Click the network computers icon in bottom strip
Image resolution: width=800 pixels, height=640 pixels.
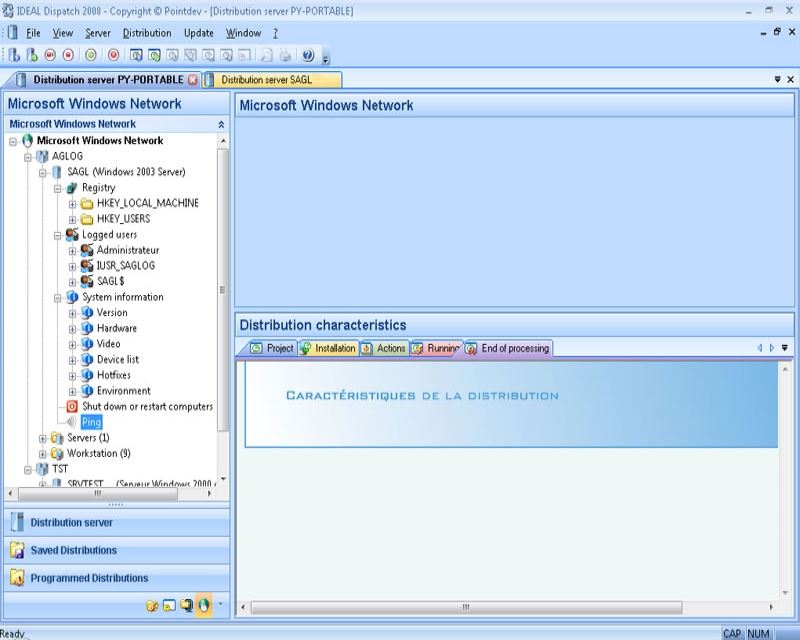pyautogui.click(x=186, y=605)
